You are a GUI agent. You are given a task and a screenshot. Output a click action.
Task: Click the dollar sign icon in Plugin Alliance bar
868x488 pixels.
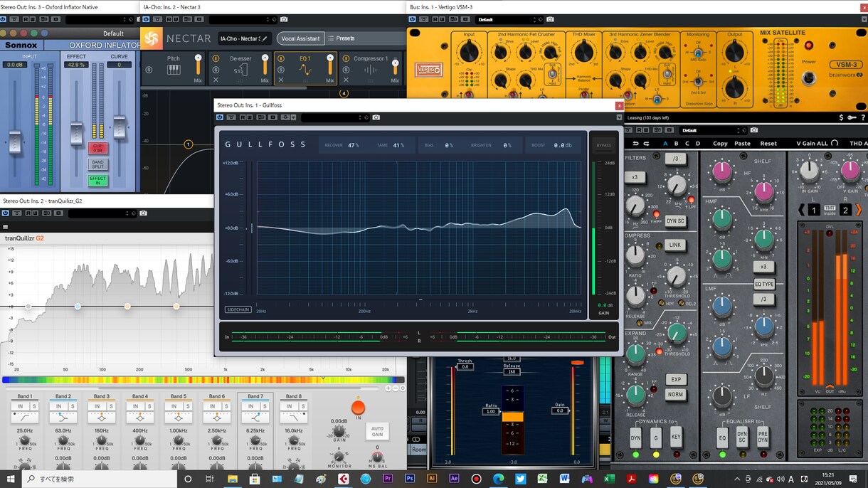pos(842,117)
